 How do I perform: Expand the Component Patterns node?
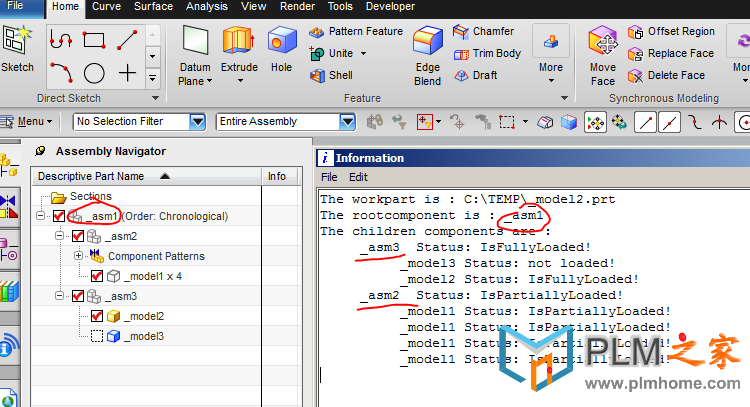[x=78, y=256]
